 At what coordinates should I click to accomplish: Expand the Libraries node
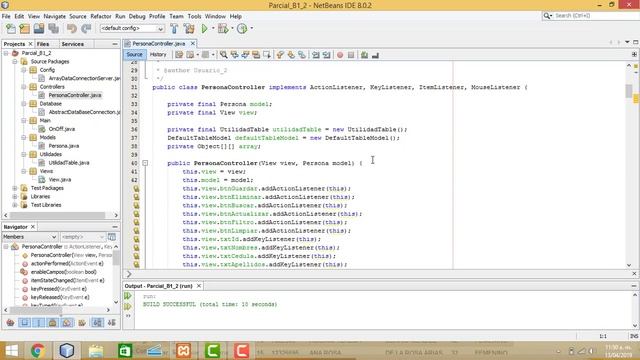tap(15, 197)
